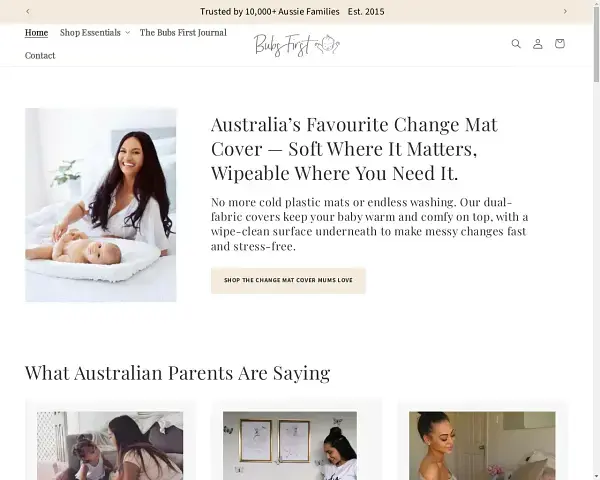600x480 pixels.
Task: Click the chevron beside Shop Essentials
Action: tap(127, 33)
